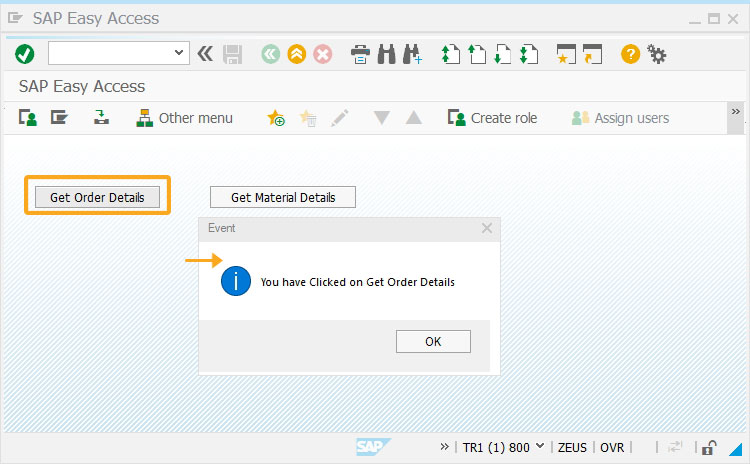Viewport: 750px width, 464px height.
Task: Click the Create New Session icon
Action: pyautogui.click(x=566, y=54)
